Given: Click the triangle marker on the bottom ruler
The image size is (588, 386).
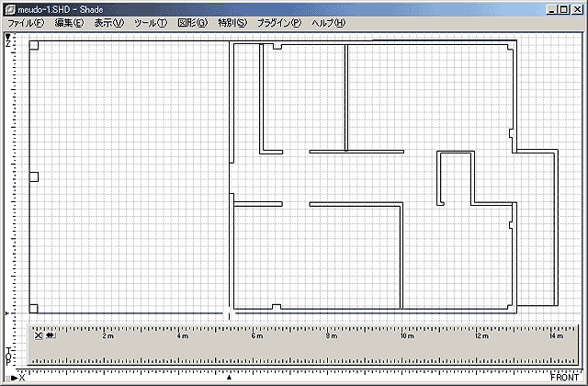Looking at the screenshot, I should pyautogui.click(x=230, y=377).
